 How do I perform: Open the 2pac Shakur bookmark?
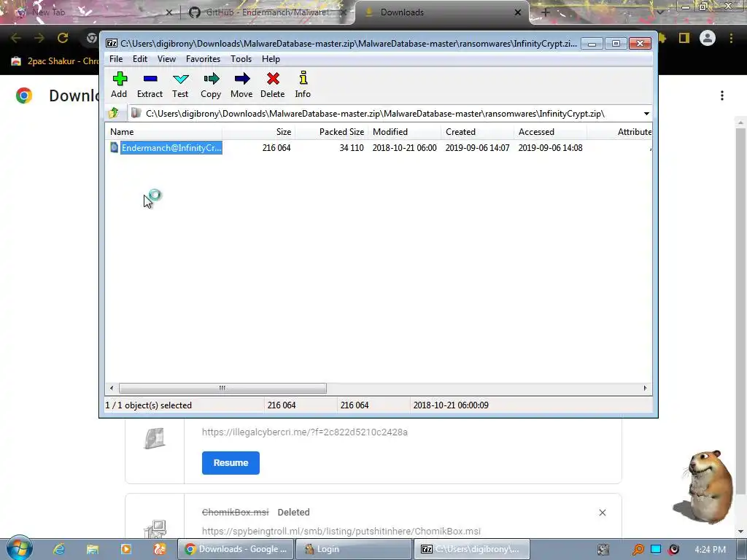click(55, 61)
